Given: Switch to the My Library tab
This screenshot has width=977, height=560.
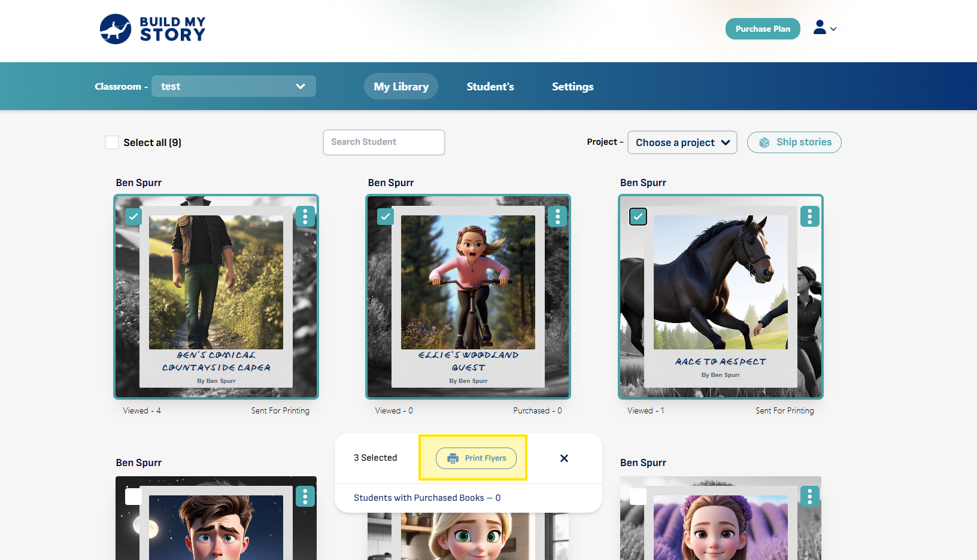Looking at the screenshot, I should (x=401, y=86).
